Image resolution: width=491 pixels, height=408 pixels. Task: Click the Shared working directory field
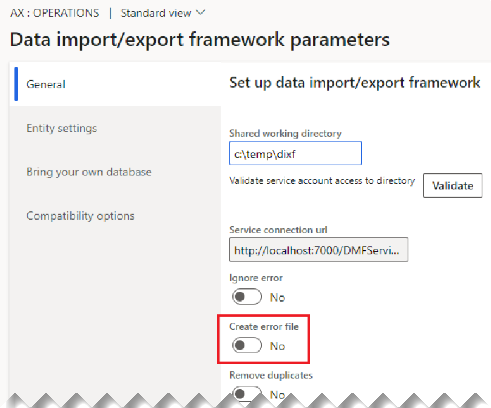click(295, 153)
